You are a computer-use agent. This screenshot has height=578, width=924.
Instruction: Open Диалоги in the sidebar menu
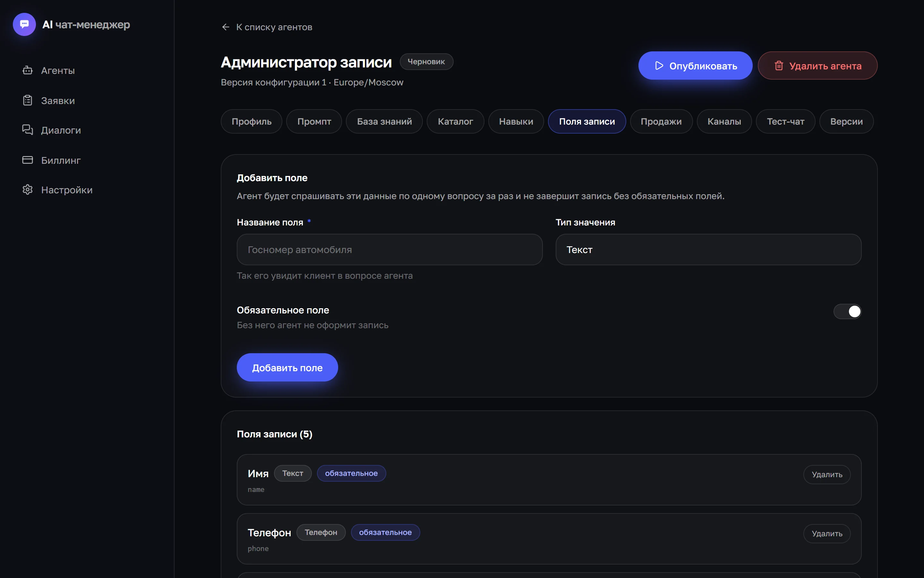tap(61, 130)
